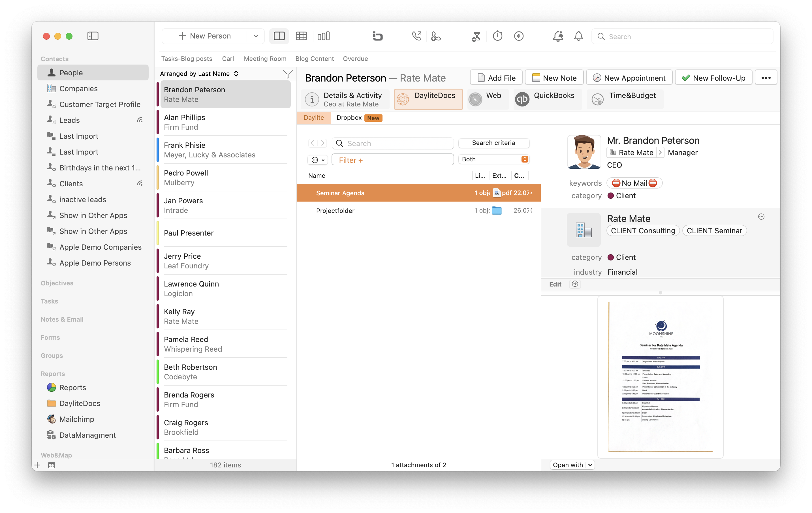Click the New Person button
812x513 pixels.
205,36
